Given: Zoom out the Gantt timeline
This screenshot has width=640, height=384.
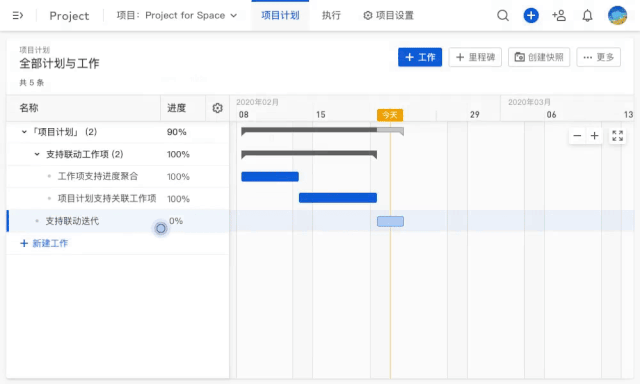Looking at the screenshot, I should (x=577, y=135).
